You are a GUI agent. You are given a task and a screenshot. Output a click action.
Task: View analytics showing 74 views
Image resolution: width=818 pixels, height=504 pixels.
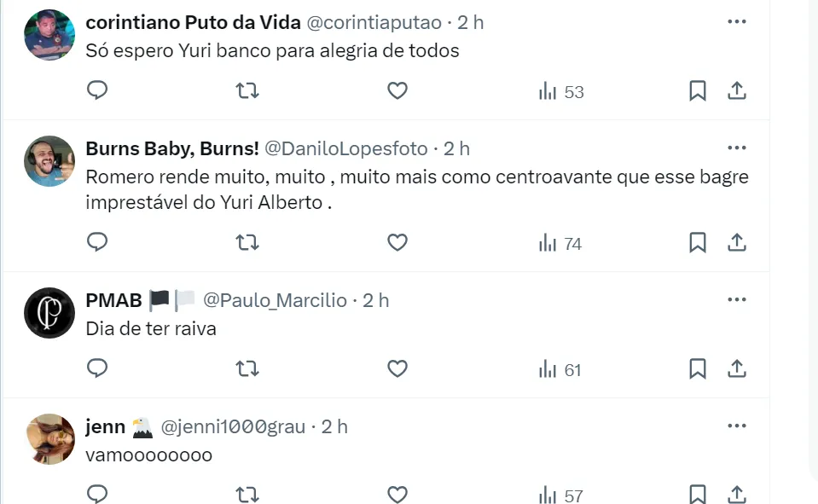tap(560, 244)
